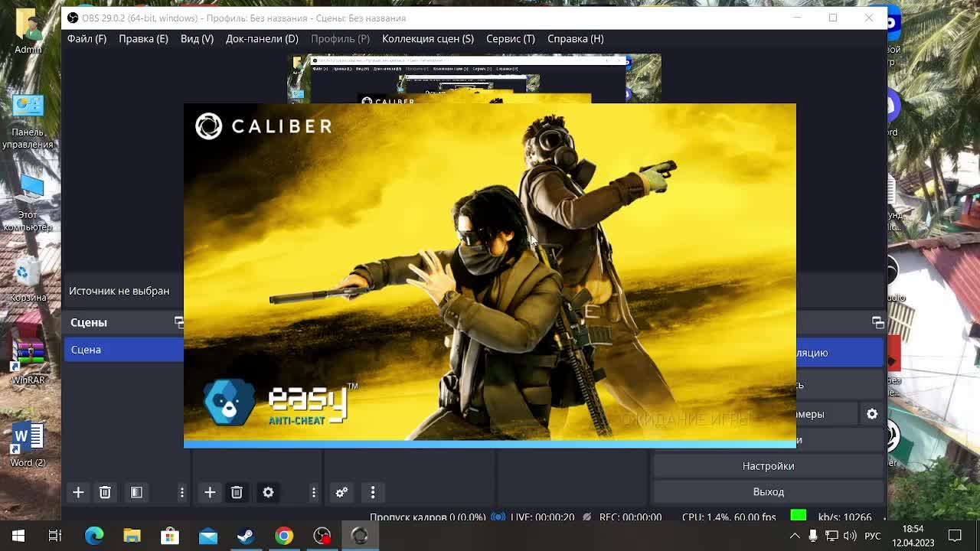980x551 pixels.
Task: Open audio mixer three-dot menu
Action: (x=373, y=492)
